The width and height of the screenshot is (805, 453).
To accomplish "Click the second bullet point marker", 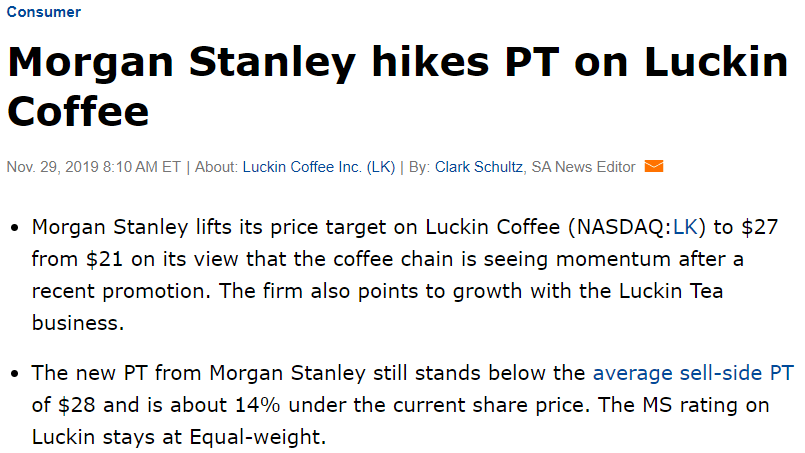I will 15,375.
